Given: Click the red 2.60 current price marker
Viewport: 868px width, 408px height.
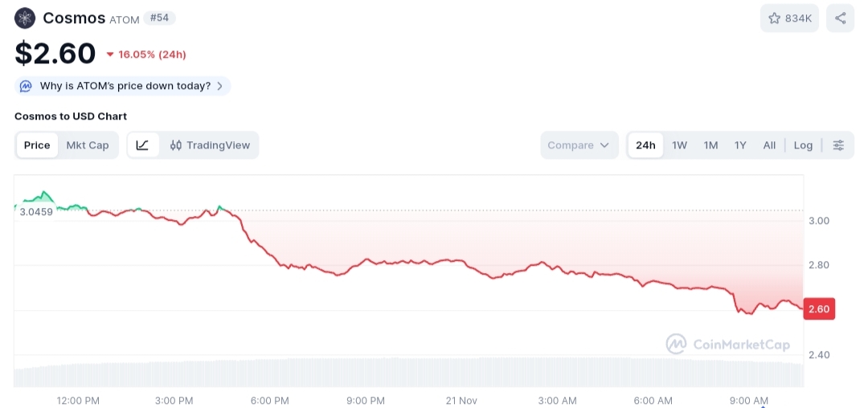Looking at the screenshot, I should [x=819, y=308].
